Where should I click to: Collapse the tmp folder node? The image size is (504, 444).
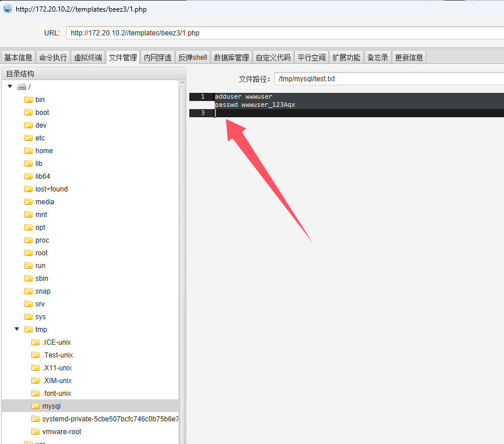17,329
